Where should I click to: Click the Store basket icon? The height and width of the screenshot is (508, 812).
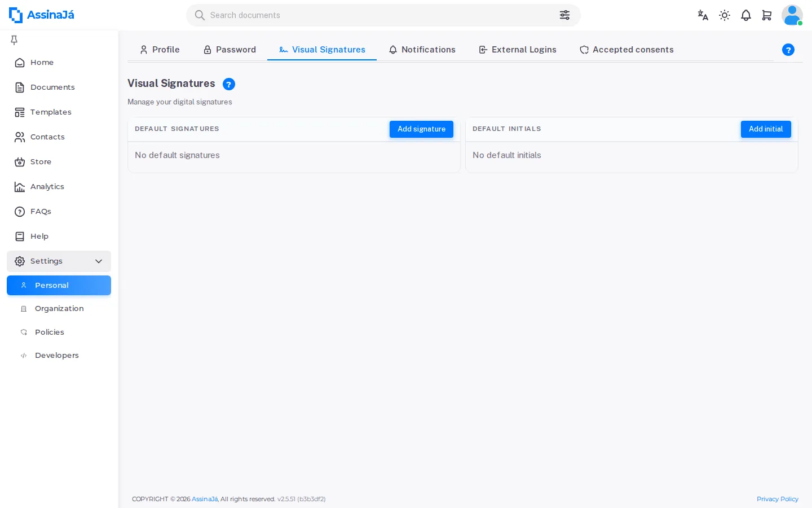[20, 162]
